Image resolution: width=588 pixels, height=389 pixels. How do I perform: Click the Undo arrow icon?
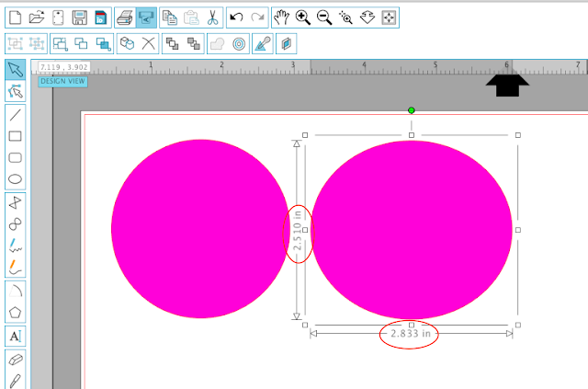[237, 17]
